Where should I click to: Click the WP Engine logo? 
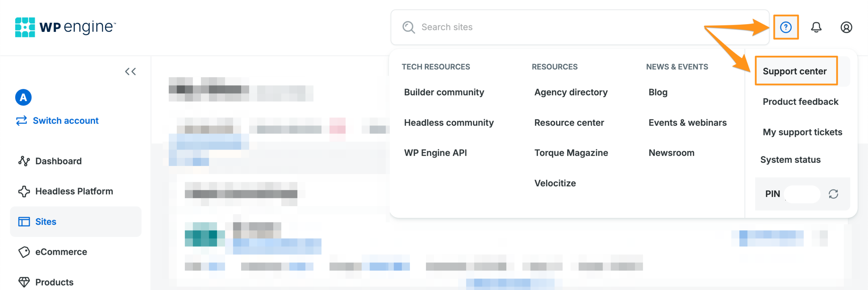[65, 27]
